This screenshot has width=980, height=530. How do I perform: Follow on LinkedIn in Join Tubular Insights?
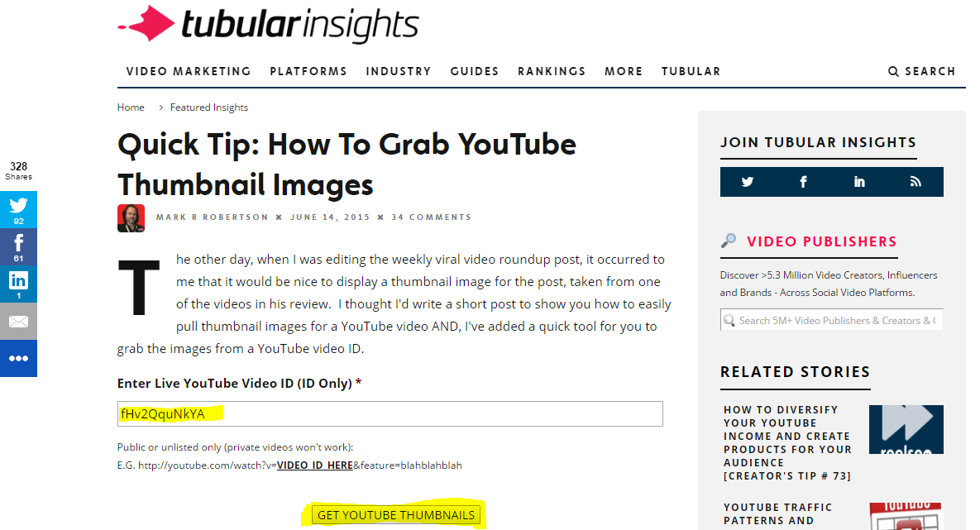[859, 182]
